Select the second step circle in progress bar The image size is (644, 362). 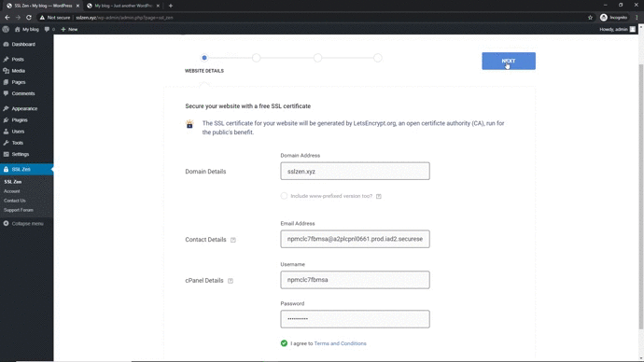click(257, 58)
